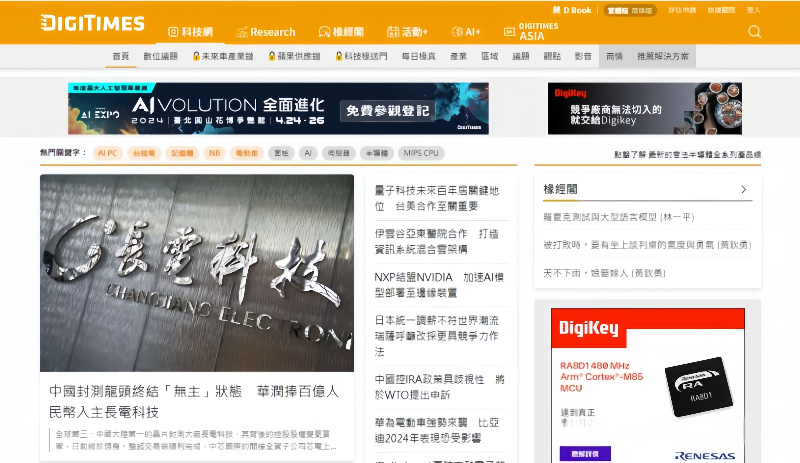800x463 pixels.
Task: Click the link text above the 椽經閣 panel
Action: tap(687, 154)
